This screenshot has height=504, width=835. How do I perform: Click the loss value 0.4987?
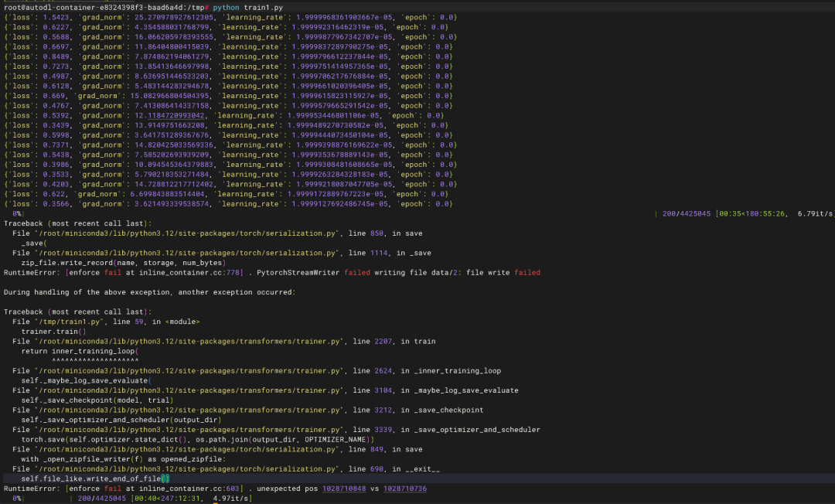tap(56, 76)
